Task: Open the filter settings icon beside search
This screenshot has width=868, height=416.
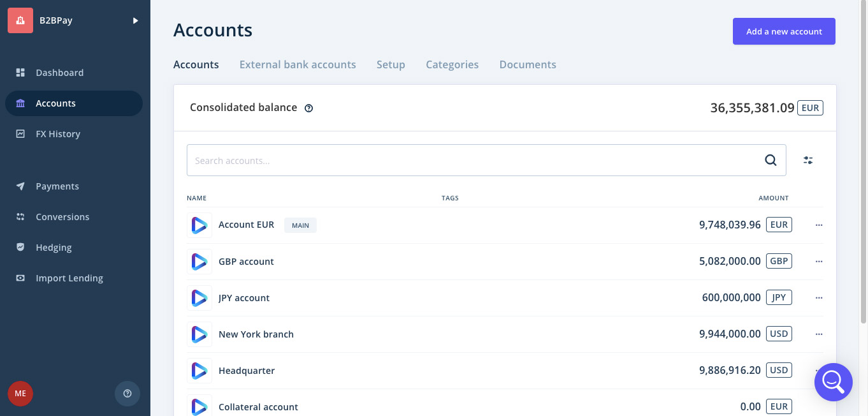Action: click(808, 160)
